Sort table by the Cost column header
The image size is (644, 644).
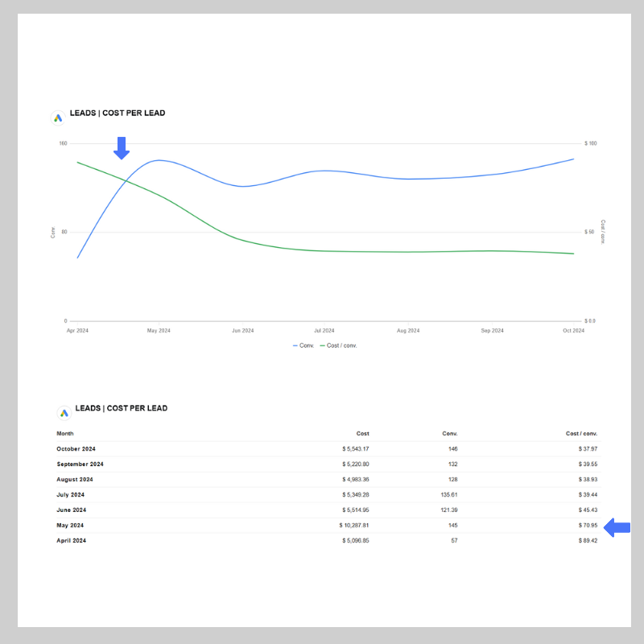(362, 434)
